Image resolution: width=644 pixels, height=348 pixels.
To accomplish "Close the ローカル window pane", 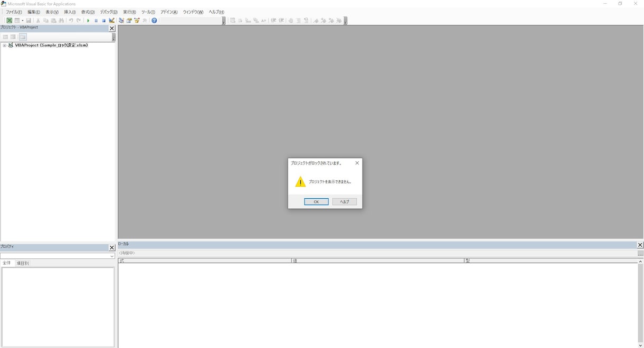I will click(x=640, y=245).
